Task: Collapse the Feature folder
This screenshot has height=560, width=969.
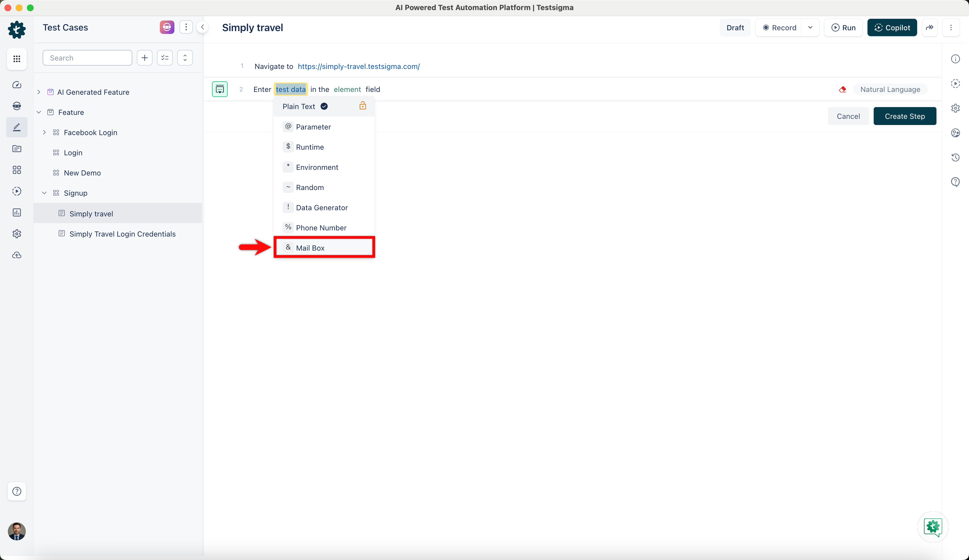Action: [x=39, y=112]
